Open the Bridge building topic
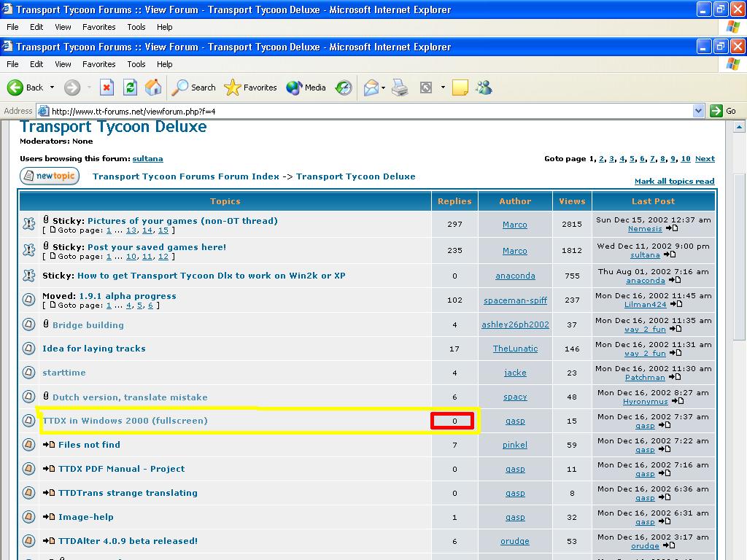 point(88,324)
